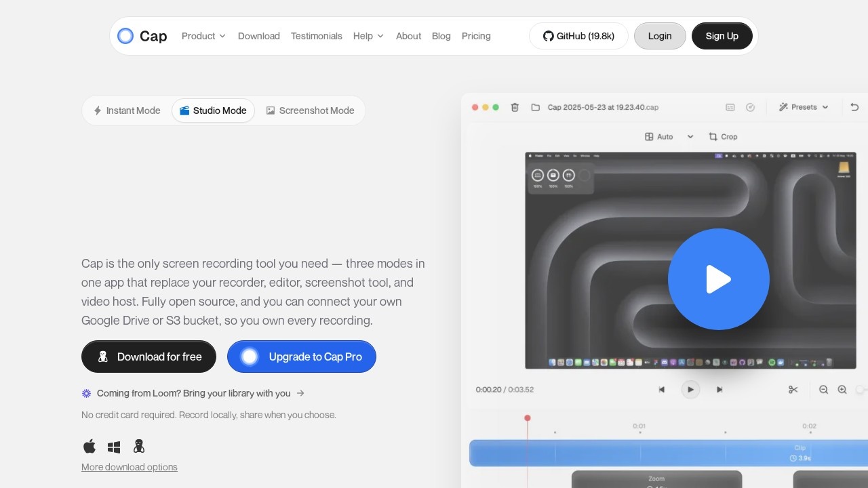Select the Zoom segment under the 0:01 mark

[656, 479]
